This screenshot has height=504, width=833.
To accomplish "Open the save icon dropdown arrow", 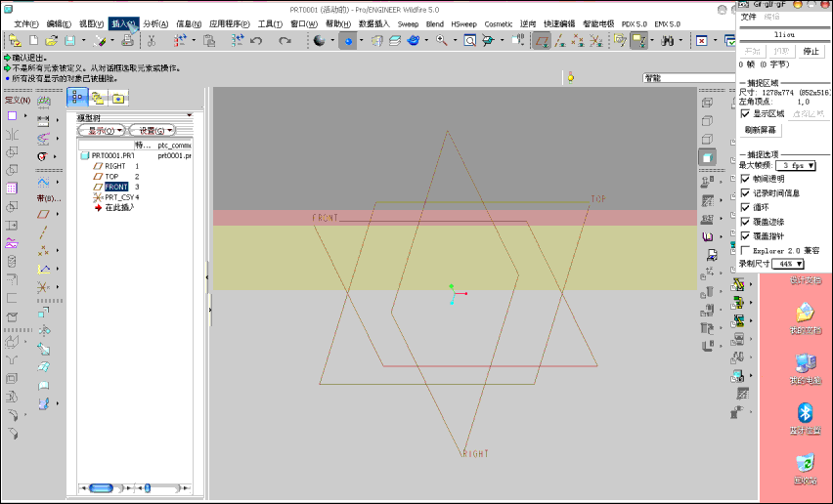I will click(x=83, y=40).
